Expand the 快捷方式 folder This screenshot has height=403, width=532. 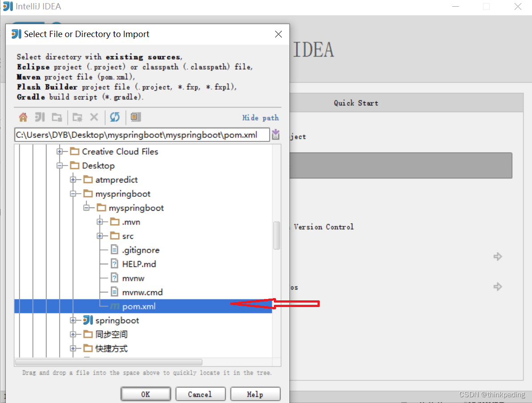73,349
